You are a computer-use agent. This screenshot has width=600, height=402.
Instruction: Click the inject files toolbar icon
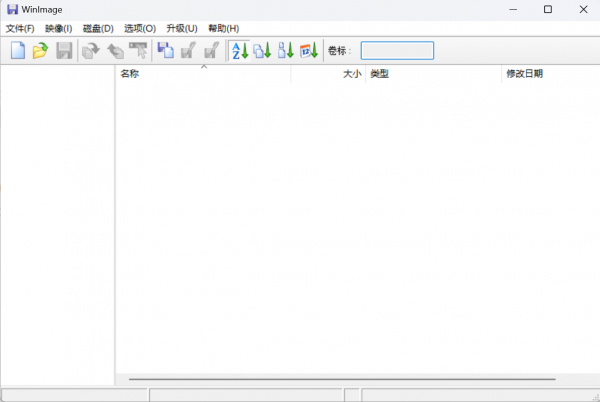[166, 50]
